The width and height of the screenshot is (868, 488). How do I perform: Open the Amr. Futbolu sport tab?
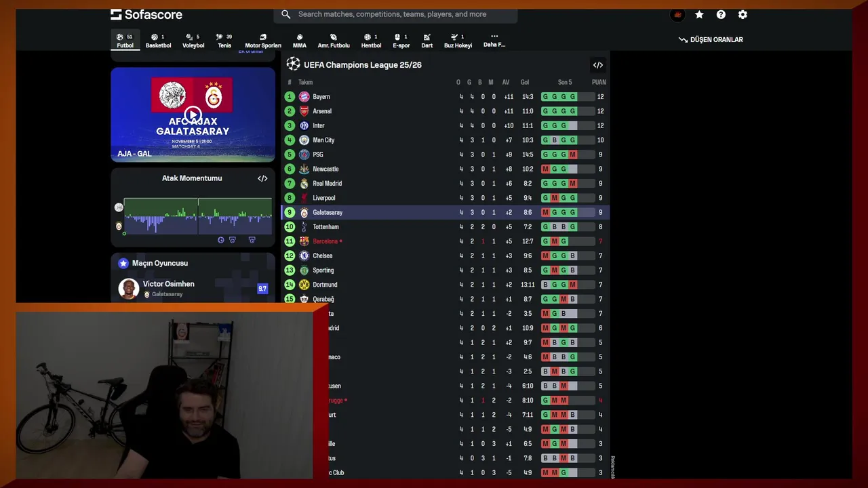coord(334,41)
